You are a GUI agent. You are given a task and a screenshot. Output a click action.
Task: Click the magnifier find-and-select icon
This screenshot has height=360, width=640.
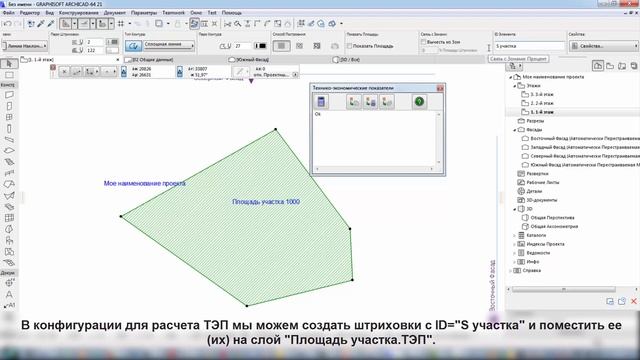click(238, 24)
